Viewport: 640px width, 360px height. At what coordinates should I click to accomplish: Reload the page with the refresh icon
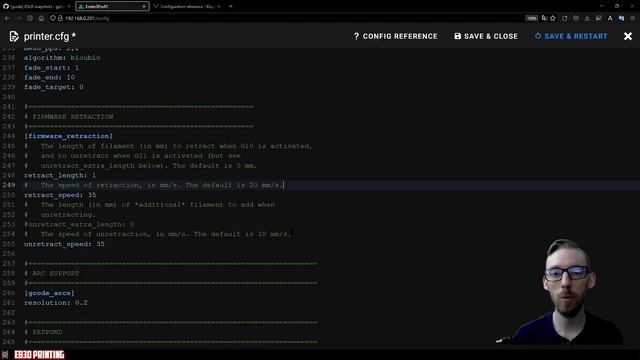[x=564, y=18]
